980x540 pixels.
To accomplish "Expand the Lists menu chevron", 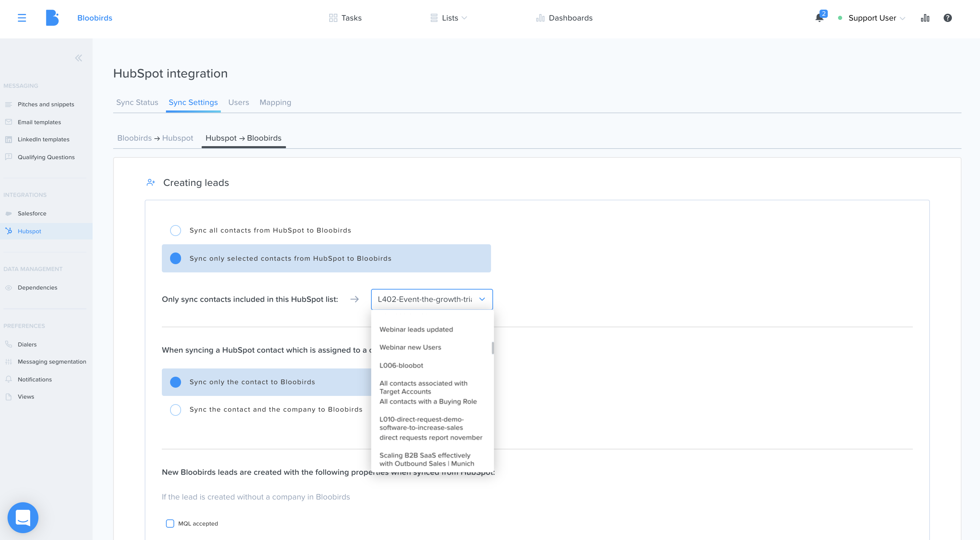I will [x=464, y=18].
